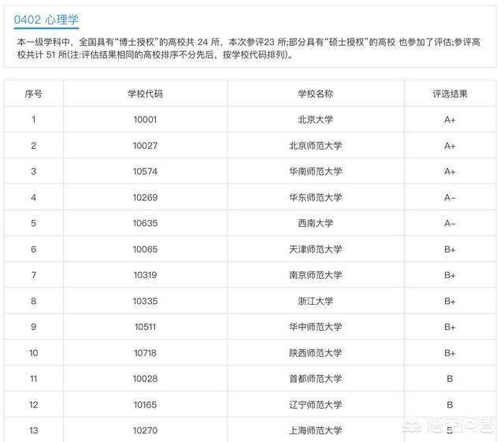Viewport: 504px width, 442px height.
Task: Select the 华中师范大学 cell
Action: [x=315, y=327]
